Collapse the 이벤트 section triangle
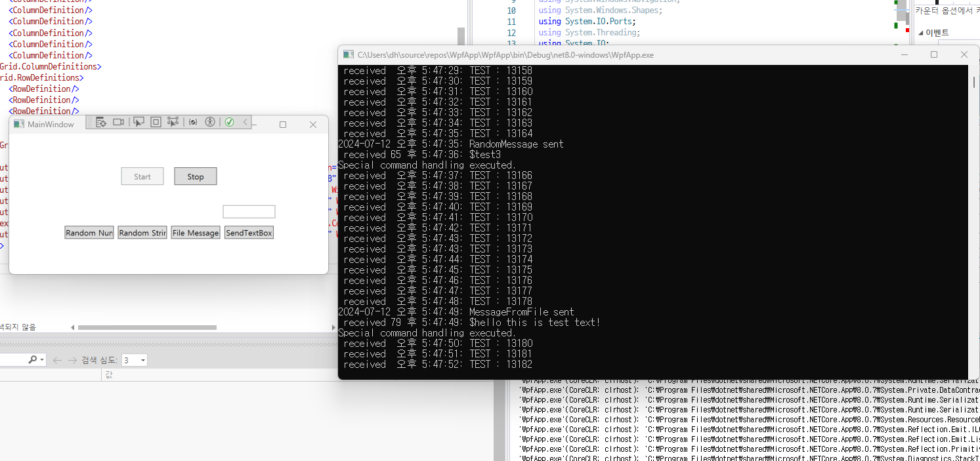 coord(920,33)
